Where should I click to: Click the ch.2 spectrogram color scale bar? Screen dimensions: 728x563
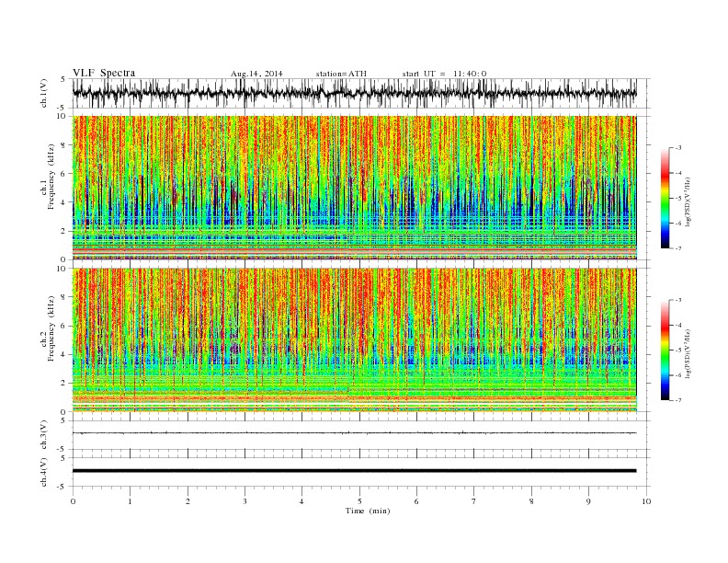[x=665, y=350]
